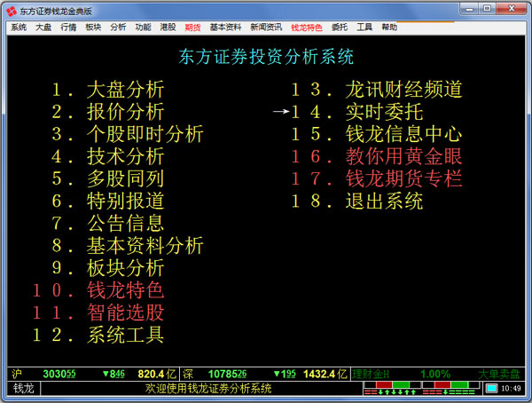Close the 东方证券钱龙金典版 window

point(512,9)
